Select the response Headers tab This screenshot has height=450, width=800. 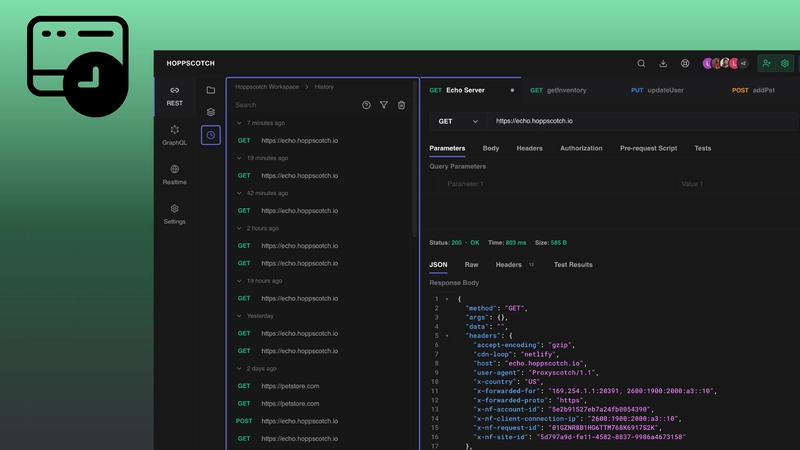coord(515,265)
